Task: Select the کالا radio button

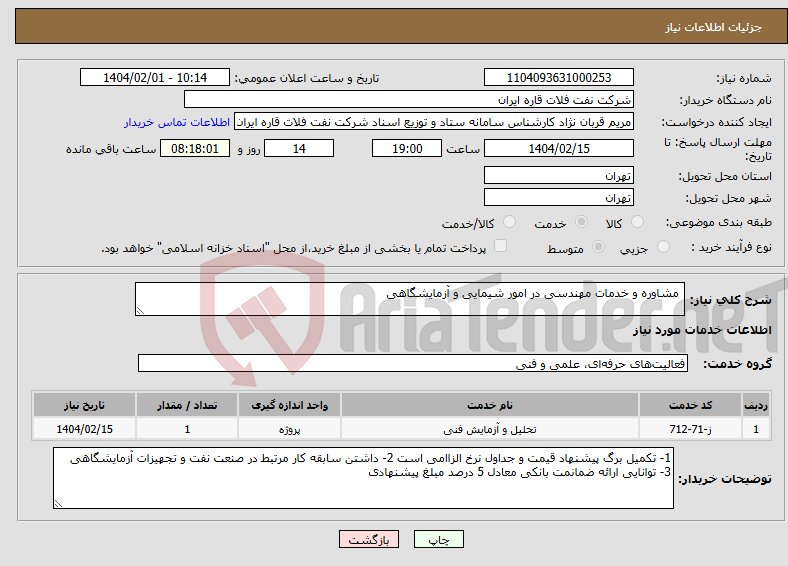Action: [637, 222]
